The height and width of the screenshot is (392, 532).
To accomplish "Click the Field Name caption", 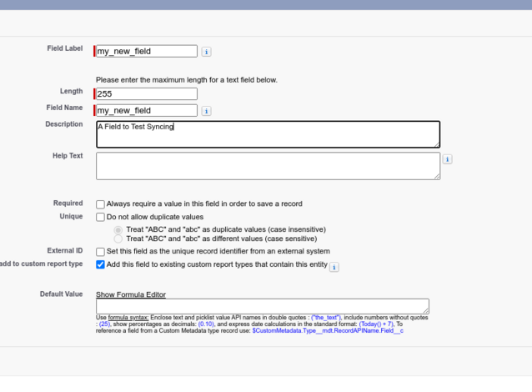I will point(64,108).
